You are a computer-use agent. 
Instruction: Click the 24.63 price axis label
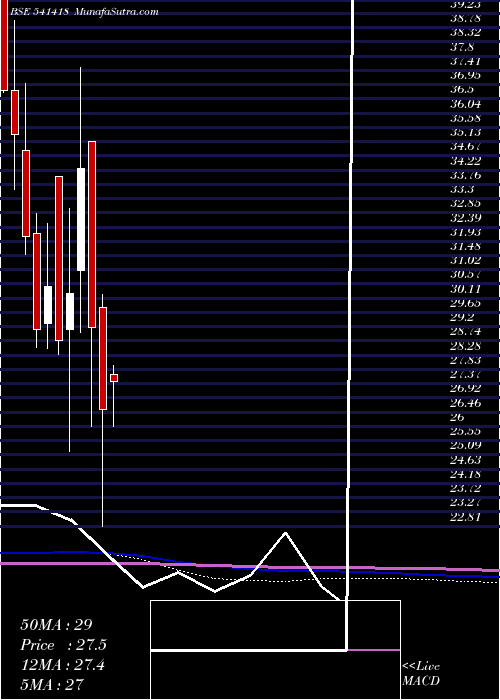pos(466,460)
